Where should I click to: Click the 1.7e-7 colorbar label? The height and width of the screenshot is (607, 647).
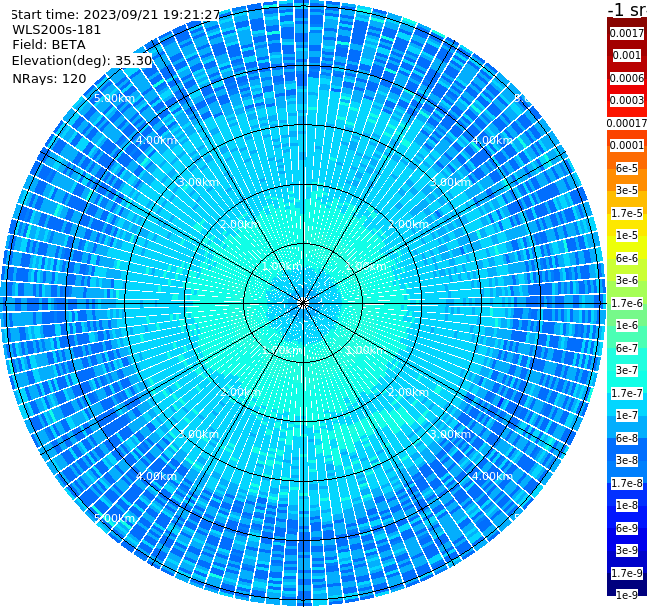(x=627, y=393)
